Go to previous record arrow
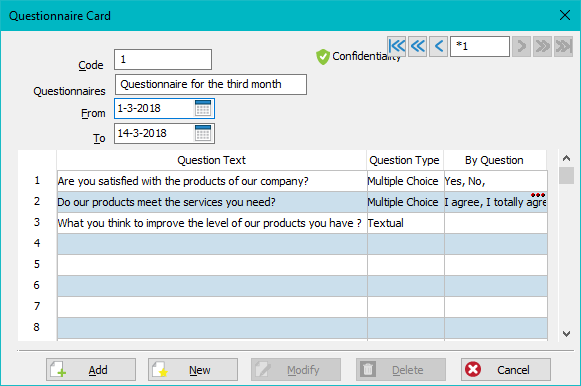 (x=439, y=46)
